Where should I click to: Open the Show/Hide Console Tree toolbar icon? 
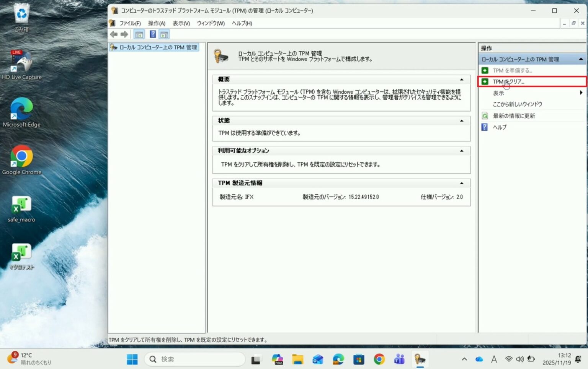[x=139, y=34]
